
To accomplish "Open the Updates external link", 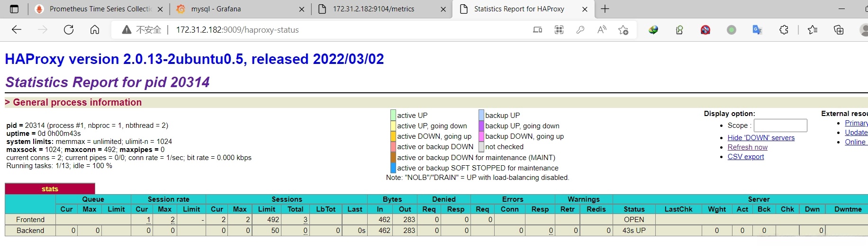I will [x=856, y=133].
